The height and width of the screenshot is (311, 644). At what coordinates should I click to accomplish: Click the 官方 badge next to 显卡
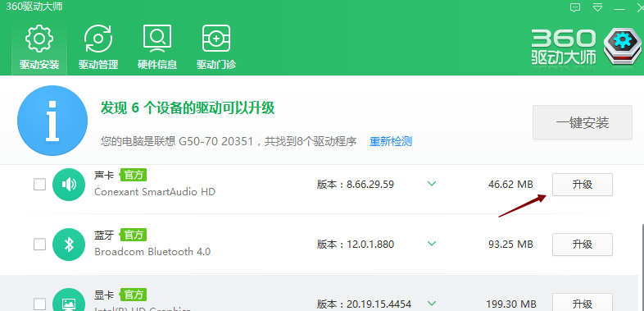tap(133, 295)
